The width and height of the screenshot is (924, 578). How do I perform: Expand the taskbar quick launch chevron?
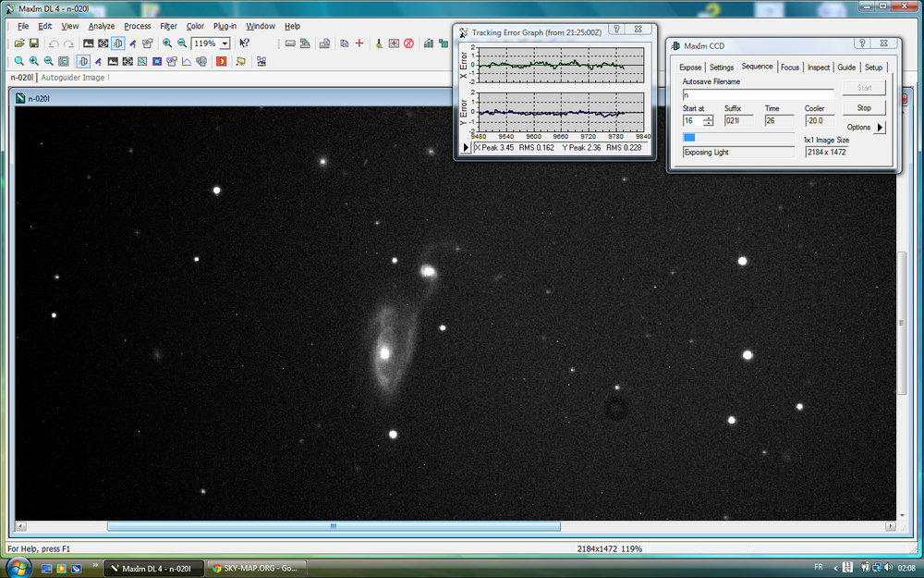[x=94, y=566]
